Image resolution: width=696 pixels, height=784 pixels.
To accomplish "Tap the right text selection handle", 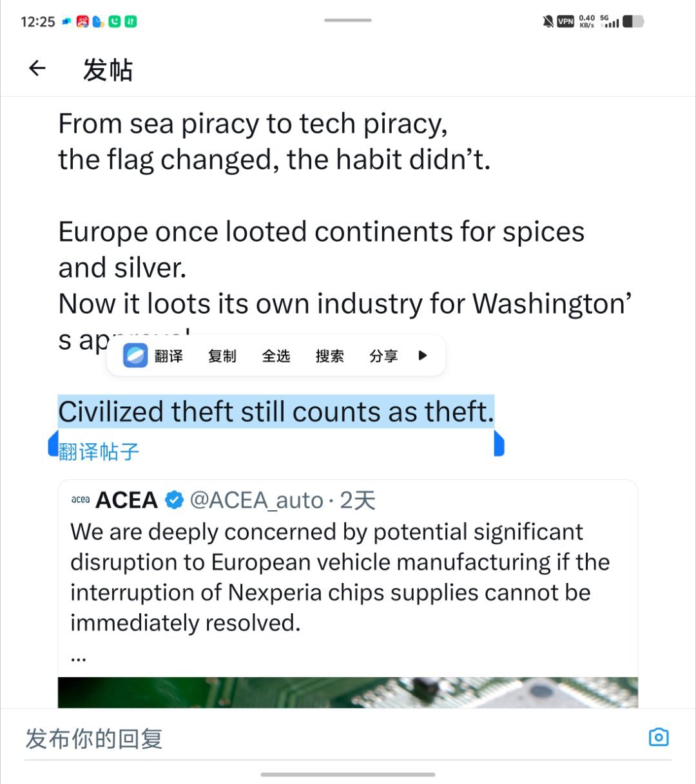I will click(x=499, y=444).
